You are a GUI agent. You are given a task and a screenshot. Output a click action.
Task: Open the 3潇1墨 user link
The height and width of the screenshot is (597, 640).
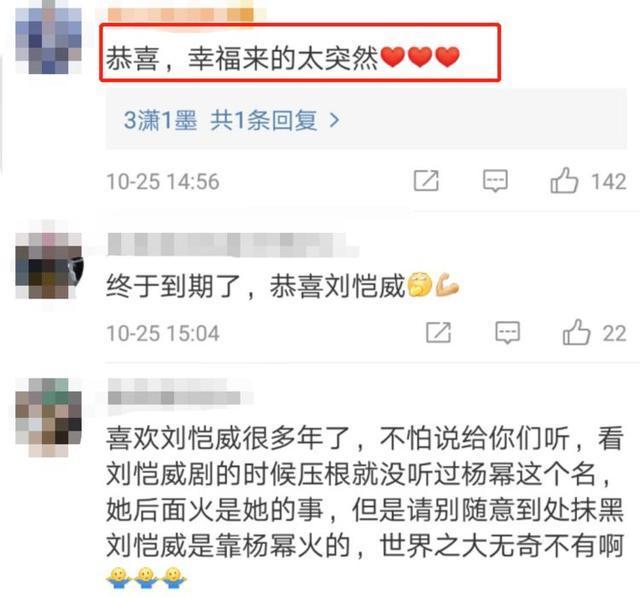click(x=160, y=120)
